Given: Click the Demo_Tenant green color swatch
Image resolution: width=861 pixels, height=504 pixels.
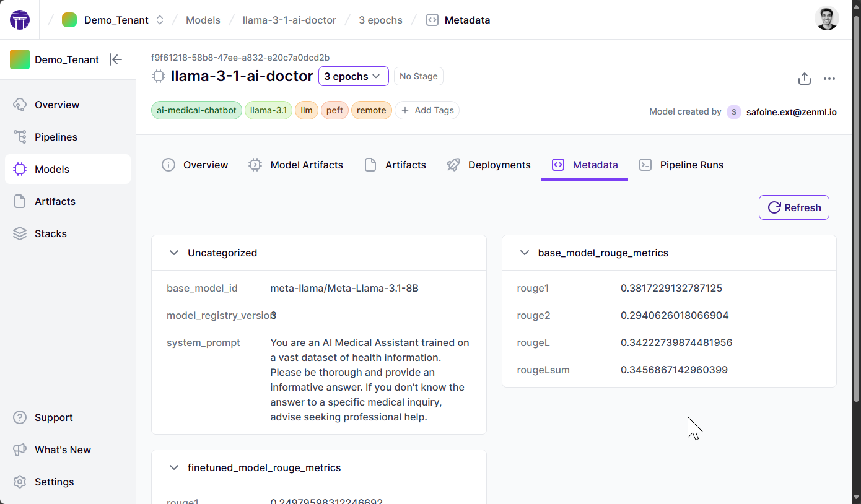Looking at the screenshot, I should pyautogui.click(x=69, y=19).
